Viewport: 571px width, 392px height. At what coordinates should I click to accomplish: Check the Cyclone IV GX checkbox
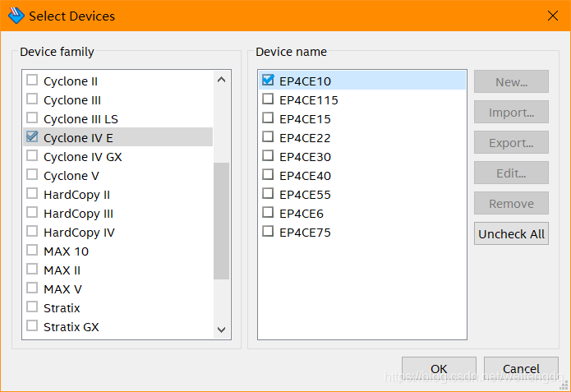(32, 156)
